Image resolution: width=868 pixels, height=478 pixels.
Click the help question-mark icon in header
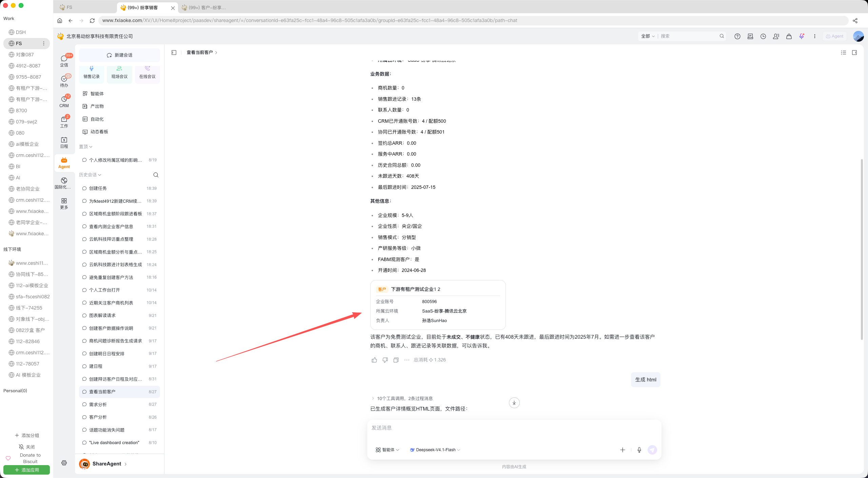[737, 36]
